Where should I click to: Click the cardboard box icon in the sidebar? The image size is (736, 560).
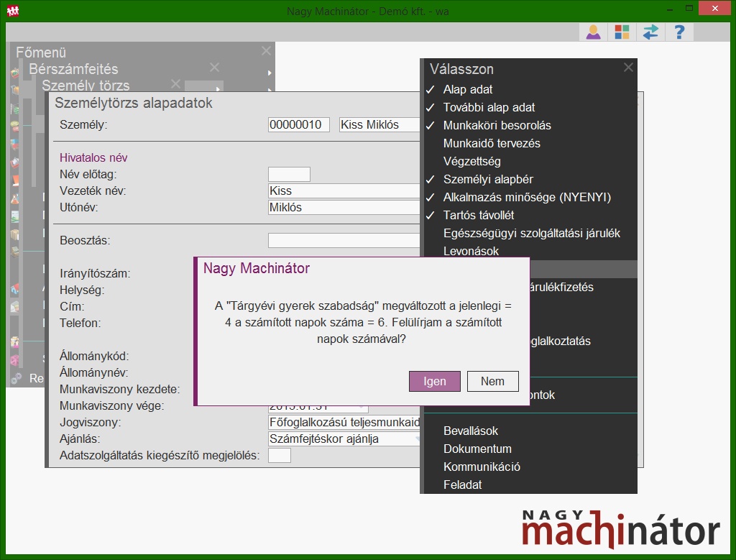[15, 234]
